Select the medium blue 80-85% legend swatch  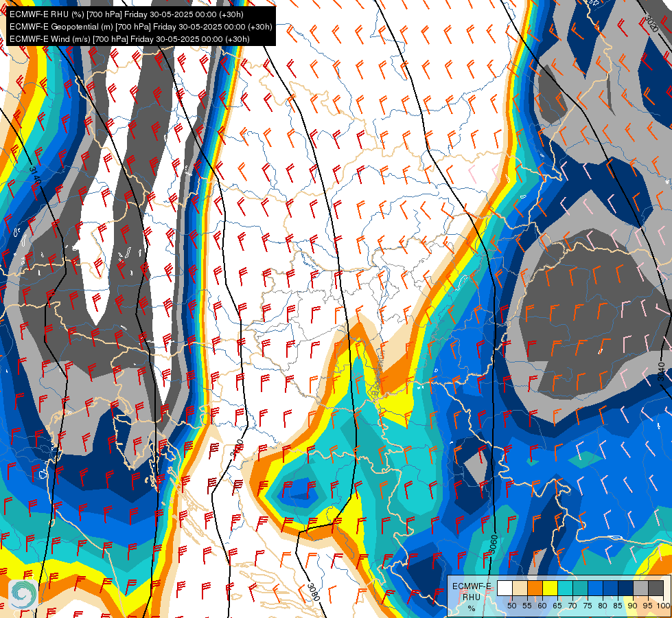click(611, 588)
